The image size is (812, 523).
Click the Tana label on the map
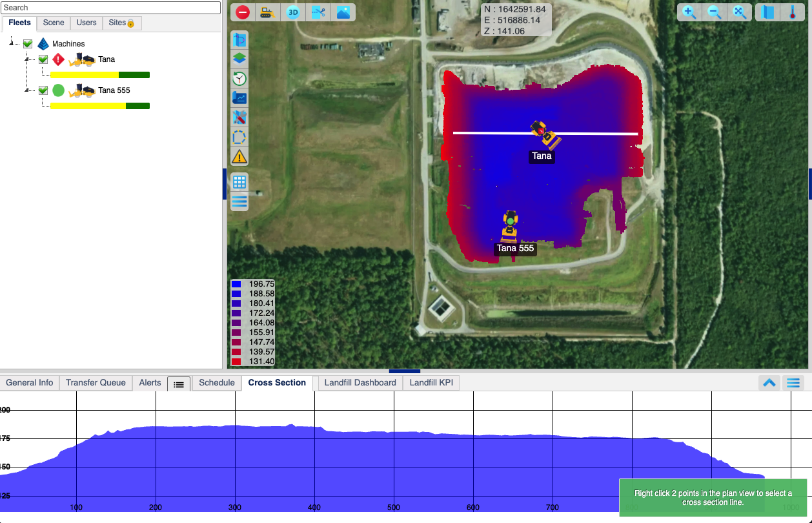542,156
